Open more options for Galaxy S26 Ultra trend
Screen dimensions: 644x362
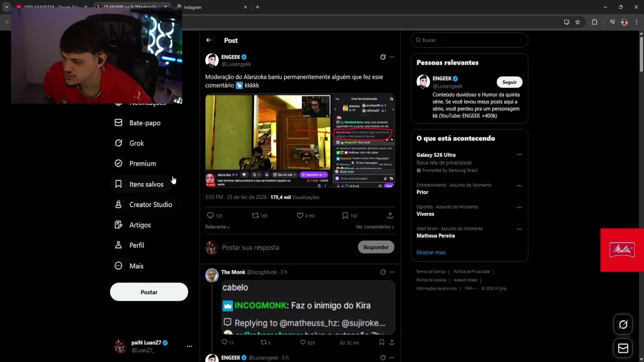tap(519, 155)
